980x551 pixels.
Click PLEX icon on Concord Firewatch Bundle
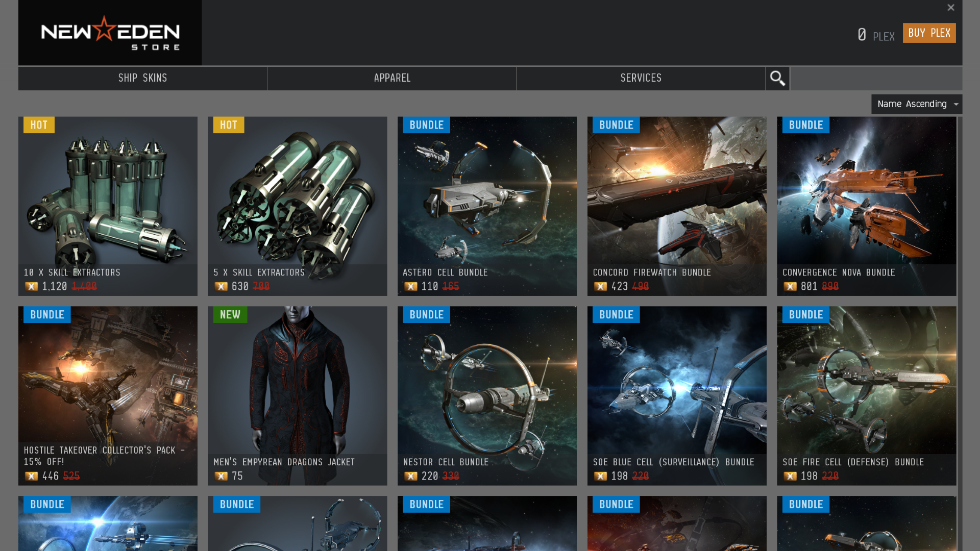(601, 287)
